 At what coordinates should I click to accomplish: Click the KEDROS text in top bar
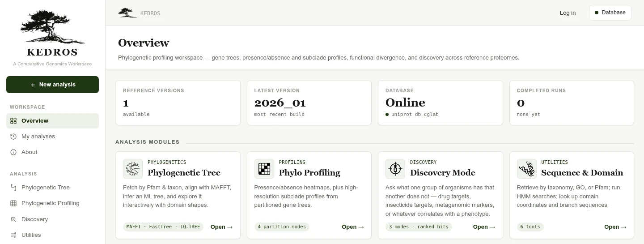point(150,13)
